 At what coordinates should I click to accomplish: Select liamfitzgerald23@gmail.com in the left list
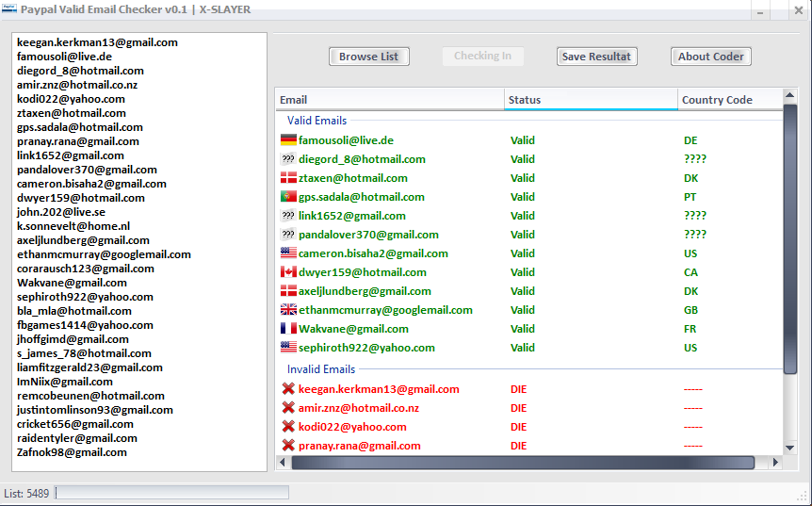(x=89, y=367)
